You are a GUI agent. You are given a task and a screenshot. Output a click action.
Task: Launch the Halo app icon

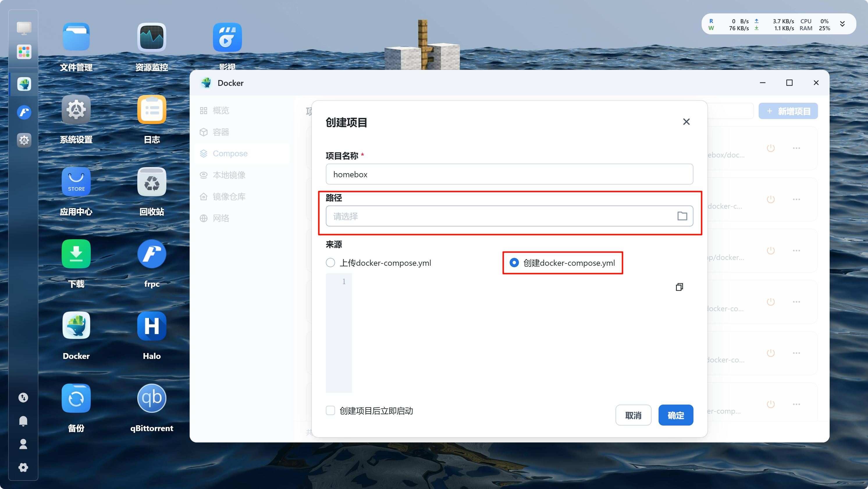[x=152, y=326]
